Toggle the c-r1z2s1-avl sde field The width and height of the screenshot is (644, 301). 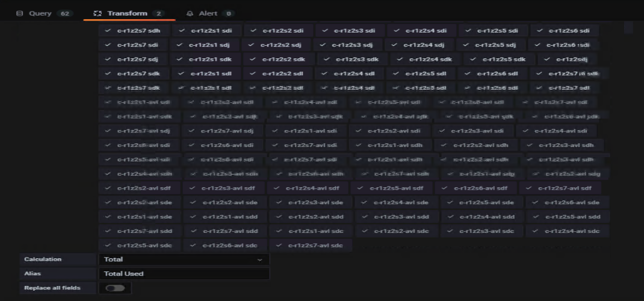click(x=140, y=217)
